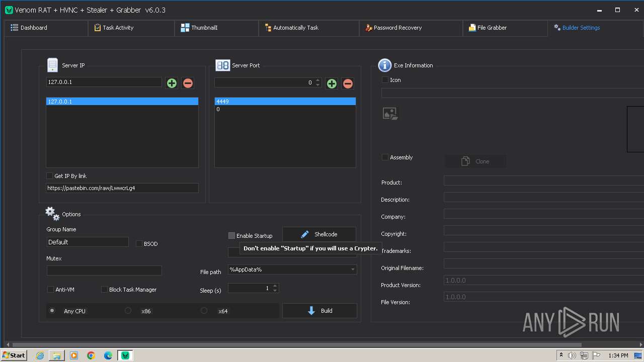The height and width of the screenshot is (362, 644).
Task: Check Enable Startup option
Action: coord(231,235)
